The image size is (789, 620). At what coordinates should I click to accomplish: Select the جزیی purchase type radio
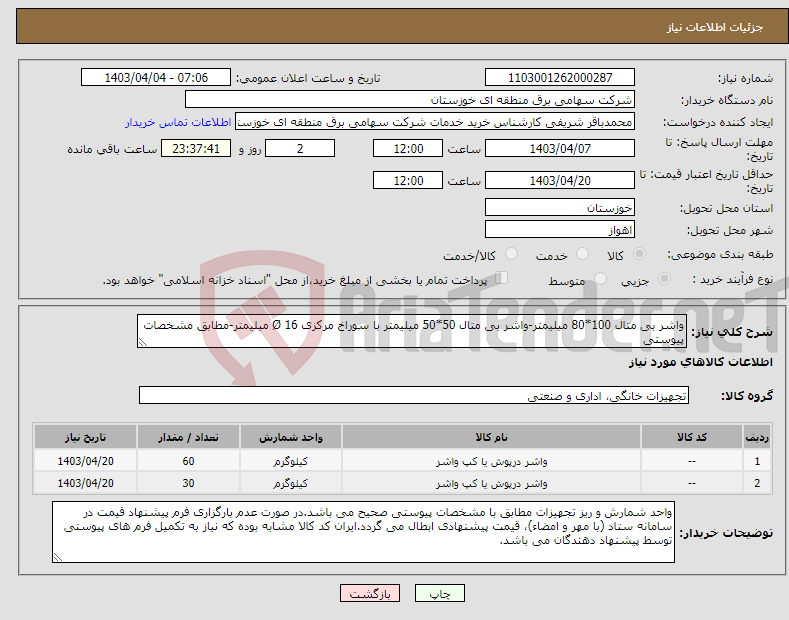click(x=664, y=279)
